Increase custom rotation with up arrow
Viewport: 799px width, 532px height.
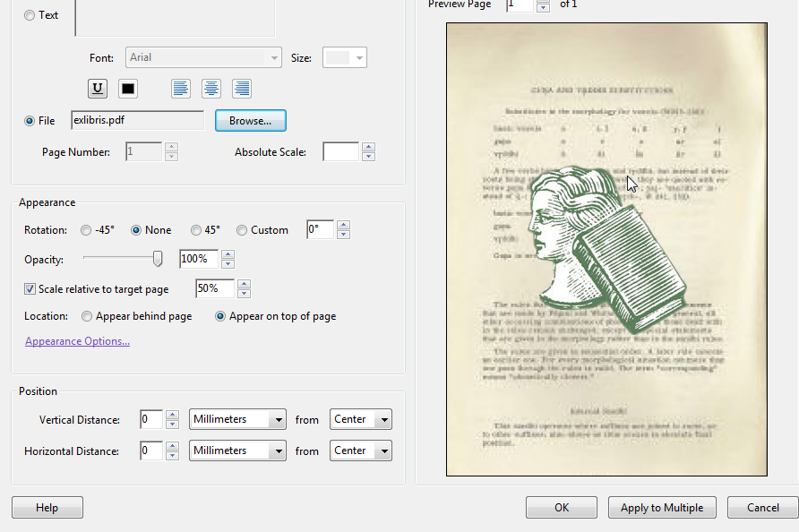pyautogui.click(x=343, y=225)
